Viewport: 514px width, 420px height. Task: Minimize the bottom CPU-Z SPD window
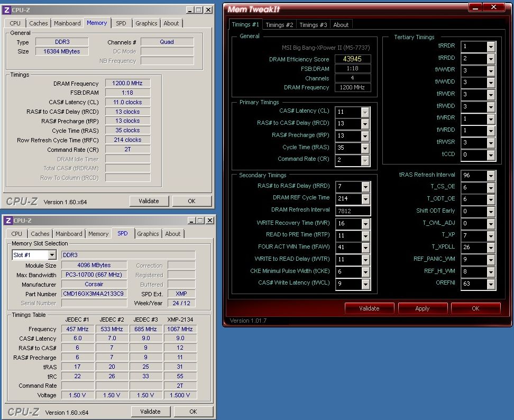click(x=190, y=221)
